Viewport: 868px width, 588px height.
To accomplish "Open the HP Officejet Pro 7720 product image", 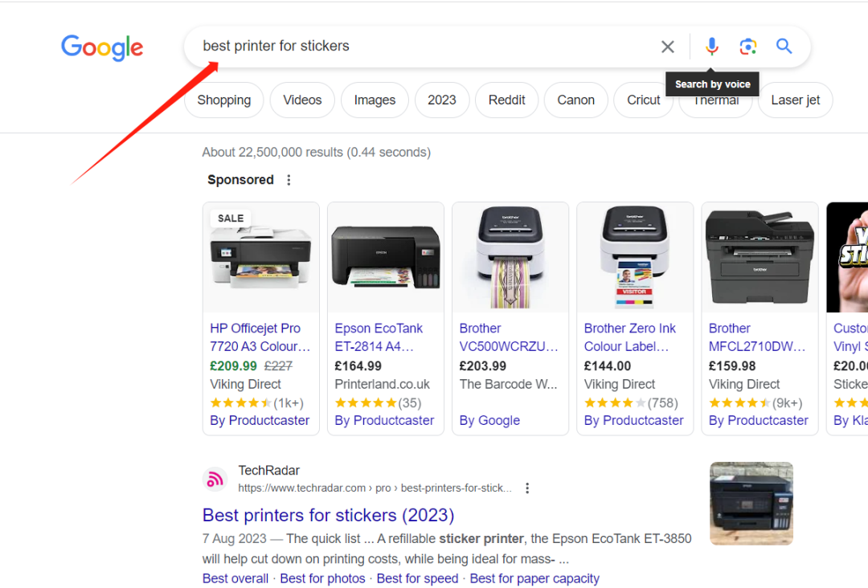I will 261,257.
